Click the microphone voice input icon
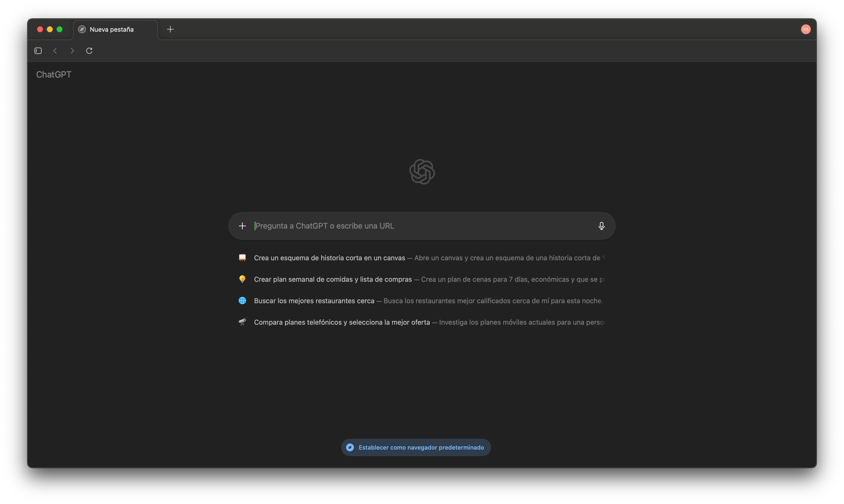The width and height of the screenshot is (844, 504). coord(601,226)
